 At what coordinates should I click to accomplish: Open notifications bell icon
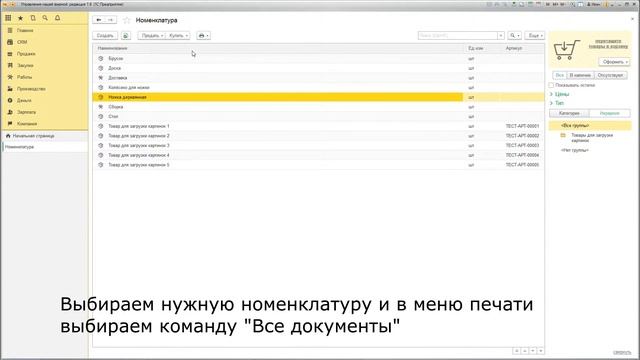click(x=58, y=18)
